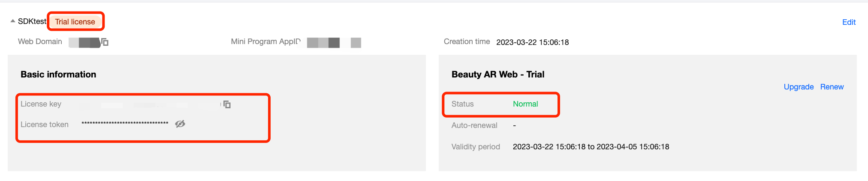Click the blurred License key value
Viewport: 868px width, 181px height.
[150, 105]
